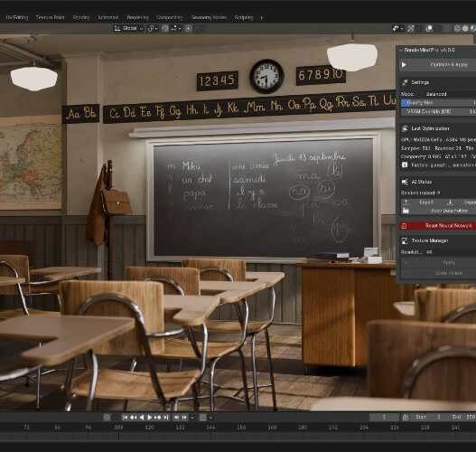
Task: Click the Apply button in Texture Manager
Action: coord(438,263)
